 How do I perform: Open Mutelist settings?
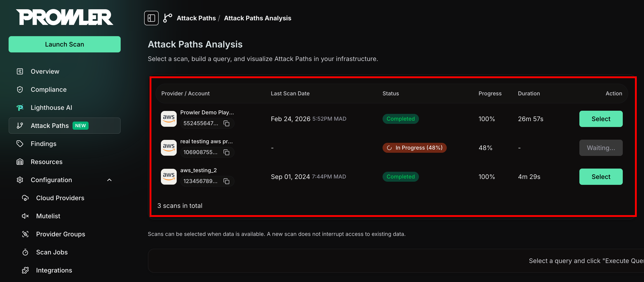(48, 216)
